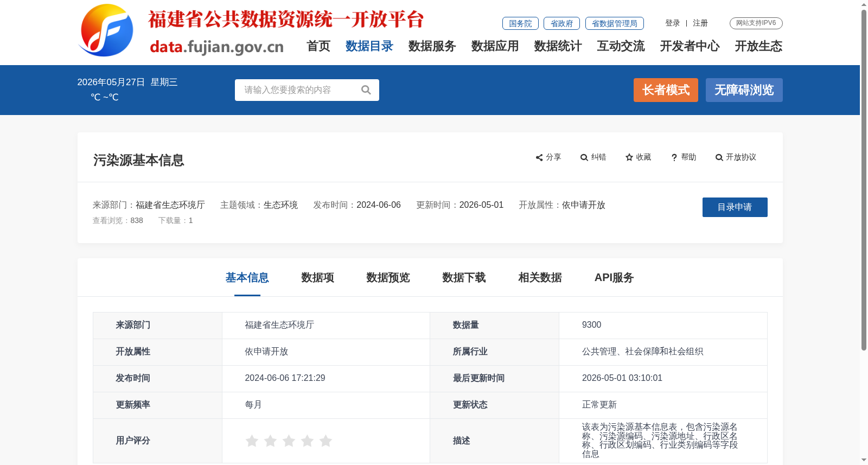The width and height of the screenshot is (868, 465).
Task: Enable 长者模式 elder mode
Action: pos(666,90)
